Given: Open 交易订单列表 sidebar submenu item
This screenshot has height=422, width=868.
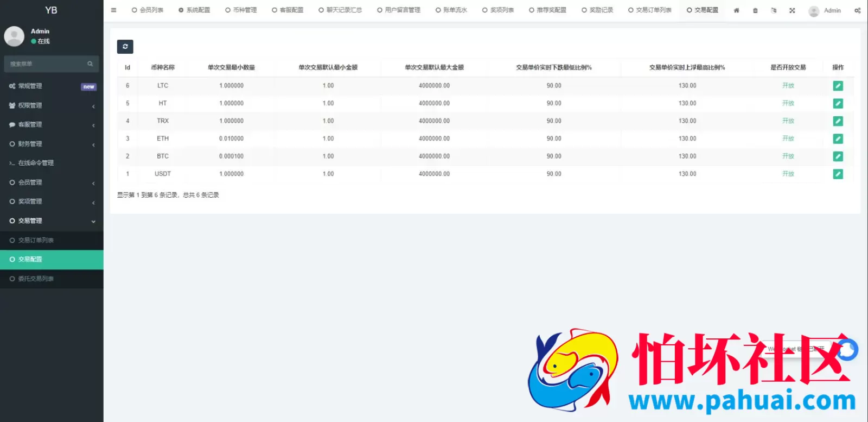Looking at the screenshot, I should (52, 240).
